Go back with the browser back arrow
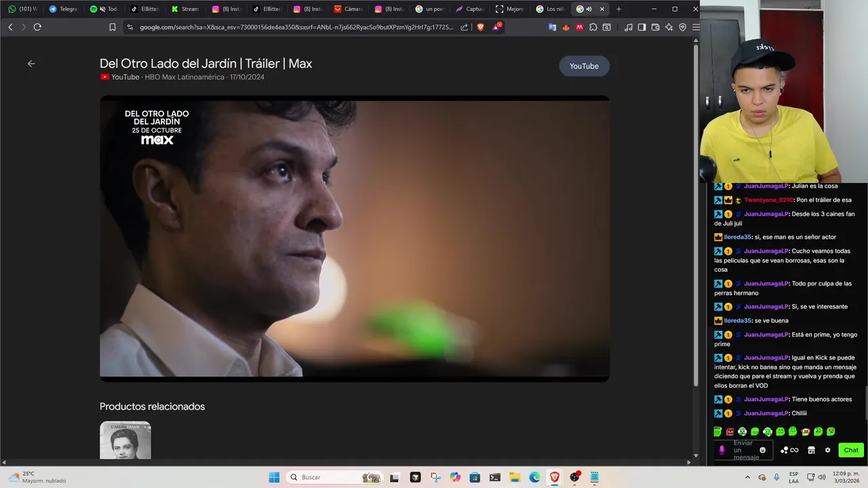868x488 pixels. click(10, 27)
